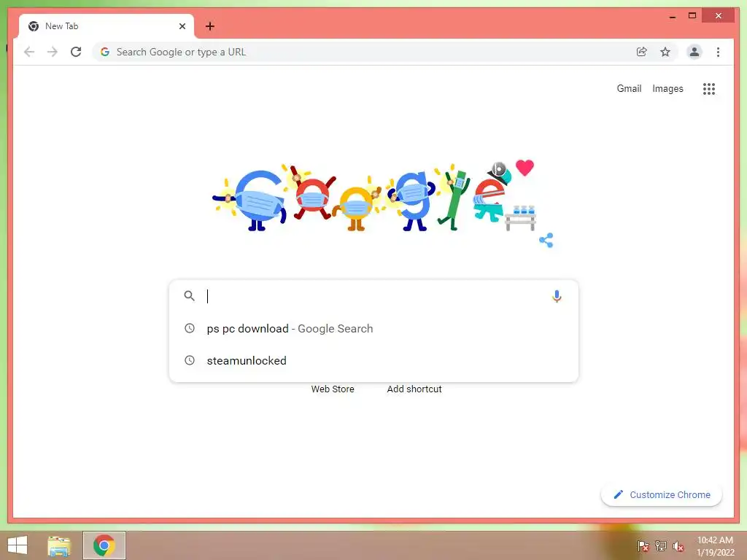Click the forward navigation arrow
This screenshot has width=747, height=560.
pos(53,52)
